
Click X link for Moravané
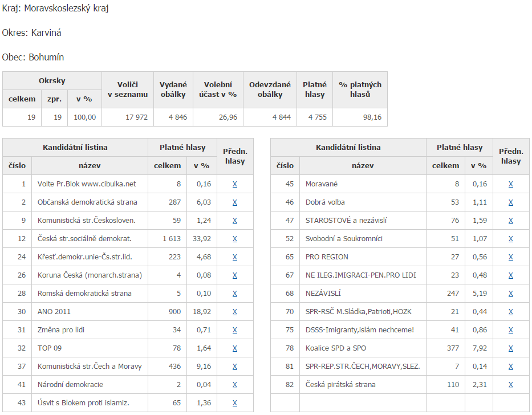pos(511,184)
